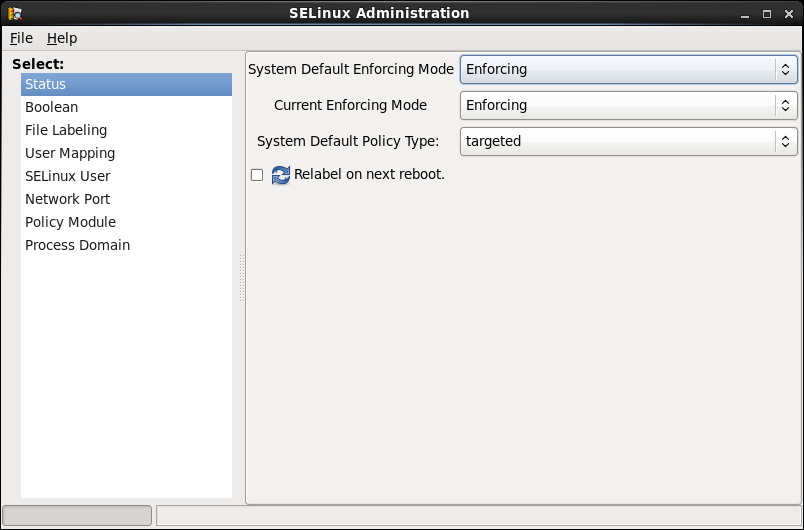Open the File menu

(x=22, y=38)
